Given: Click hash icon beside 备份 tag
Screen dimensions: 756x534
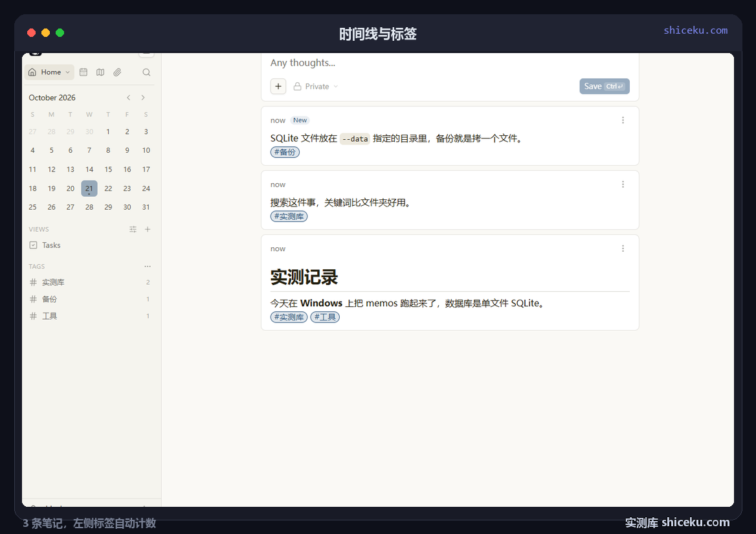Looking at the screenshot, I should click(x=33, y=299).
